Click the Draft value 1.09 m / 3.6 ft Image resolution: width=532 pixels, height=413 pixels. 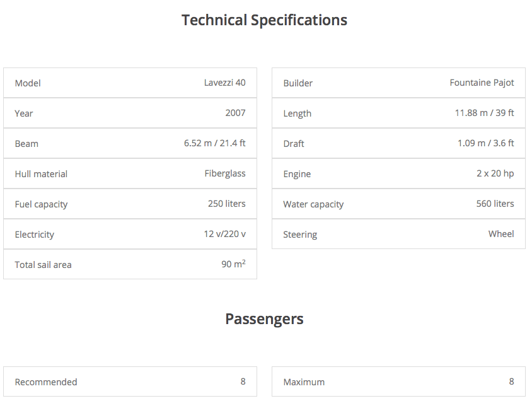[x=485, y=143]
